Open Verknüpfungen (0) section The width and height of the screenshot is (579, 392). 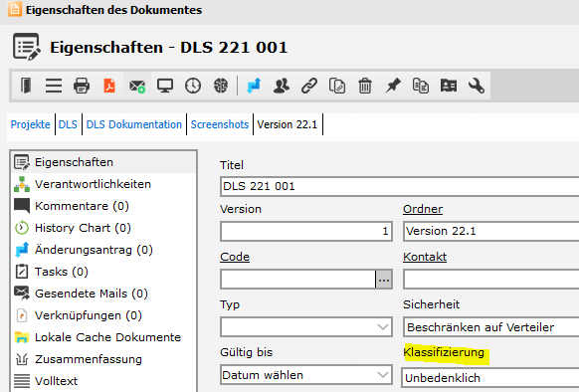tap(103, 315)
